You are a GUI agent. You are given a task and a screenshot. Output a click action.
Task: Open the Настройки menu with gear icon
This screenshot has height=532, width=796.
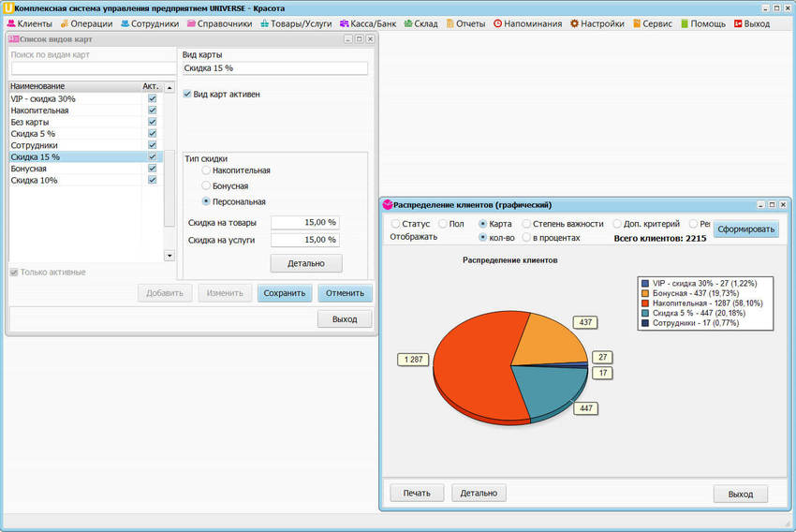click(597, 23)
